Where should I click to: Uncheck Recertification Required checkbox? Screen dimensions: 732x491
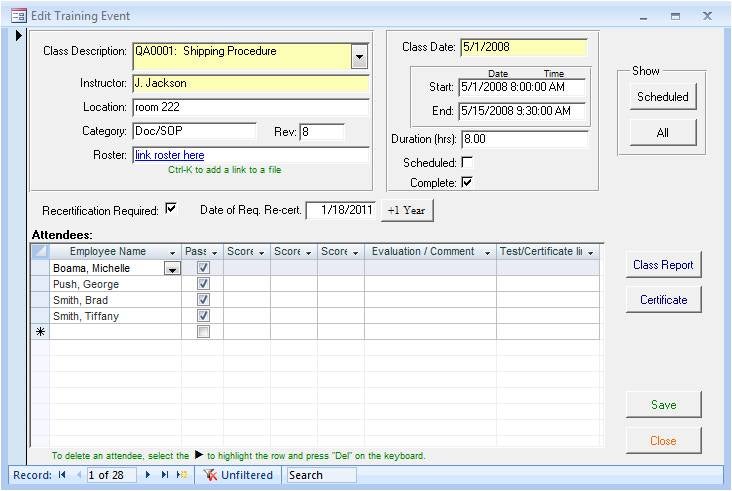[171, 208]
